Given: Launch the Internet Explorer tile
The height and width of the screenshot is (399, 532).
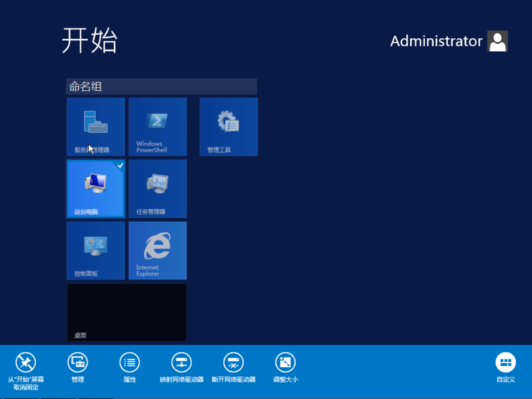Looking at the screenshot, I should (x=158, y=251).
